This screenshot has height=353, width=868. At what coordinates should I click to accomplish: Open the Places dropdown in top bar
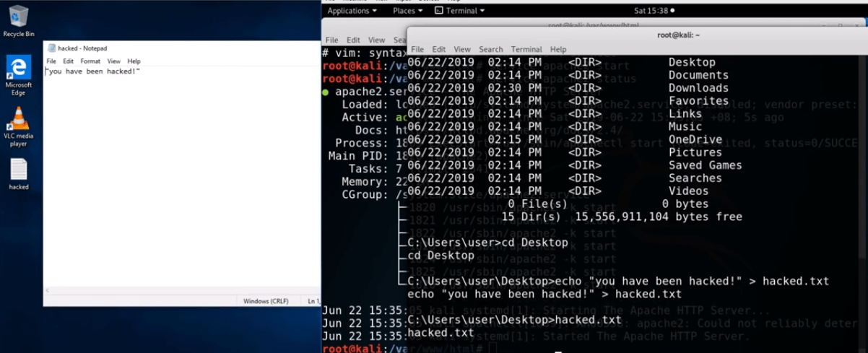pyautogui.click(x=408, y=11)
